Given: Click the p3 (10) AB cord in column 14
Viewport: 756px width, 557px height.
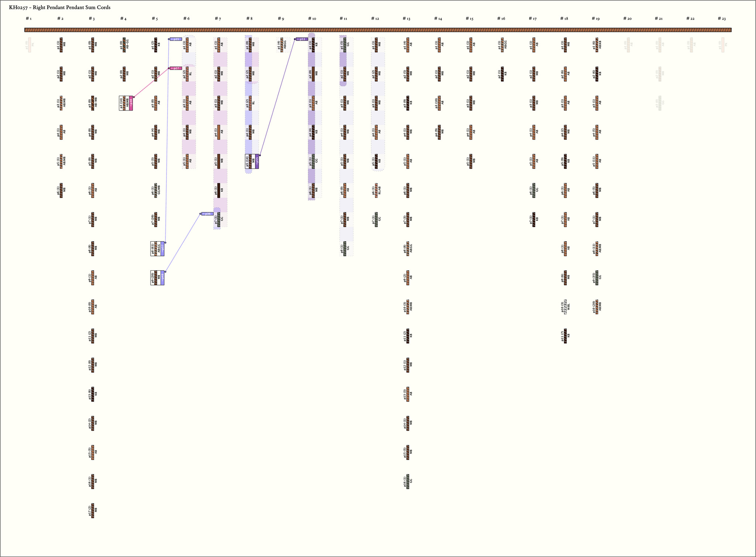Looking at the screenshot, I should click(x=439, y=103).
